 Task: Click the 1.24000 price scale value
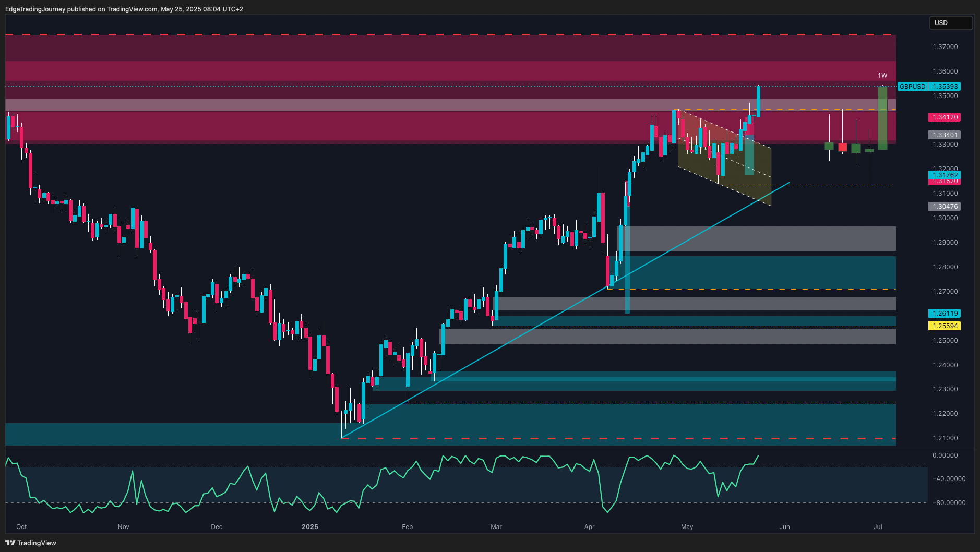click(945, 365)
